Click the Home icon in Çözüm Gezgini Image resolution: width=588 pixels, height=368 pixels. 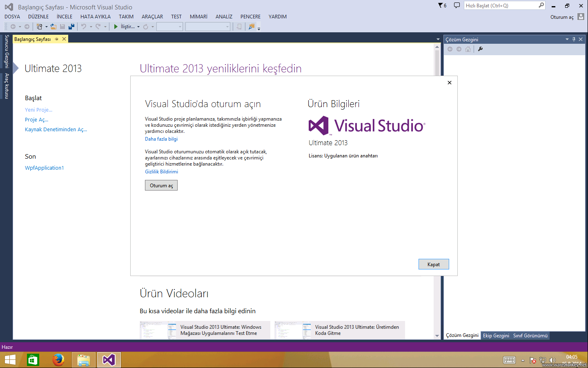[468, 49]
